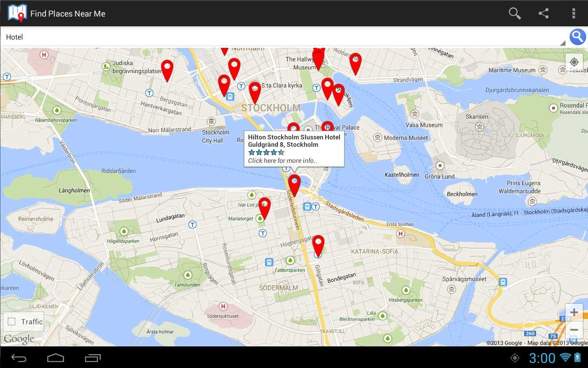Open Android recent apps
Screen dimensions: 588x368
tap(93, 357)
